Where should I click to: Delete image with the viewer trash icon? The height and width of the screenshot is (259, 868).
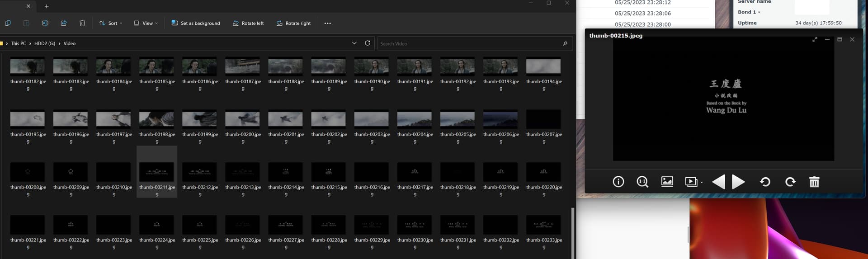coord(814,182)
